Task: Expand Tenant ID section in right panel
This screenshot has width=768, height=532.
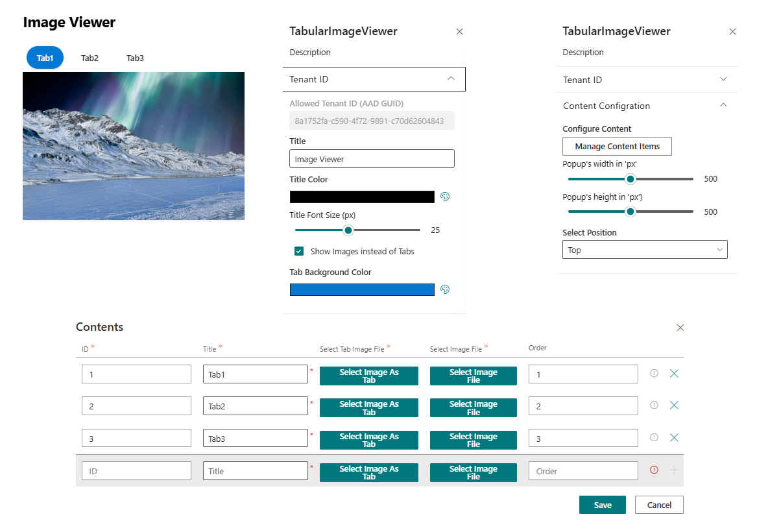Action: (724, 80)
